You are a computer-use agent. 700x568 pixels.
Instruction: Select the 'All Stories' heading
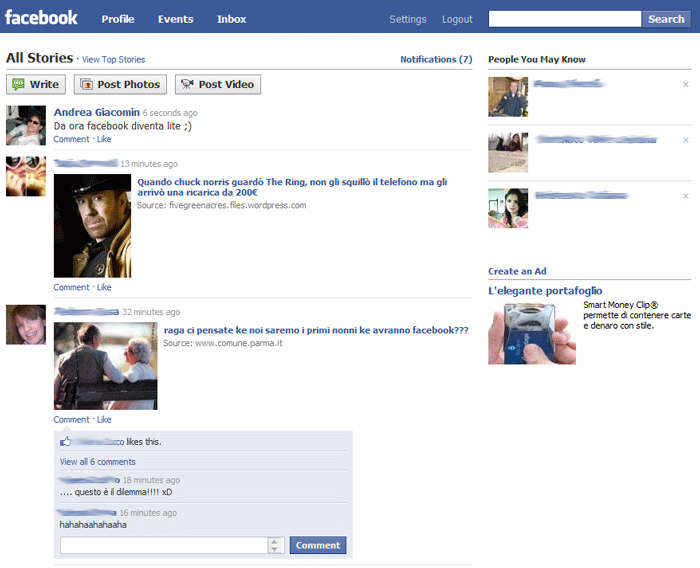tap(39, 58)
